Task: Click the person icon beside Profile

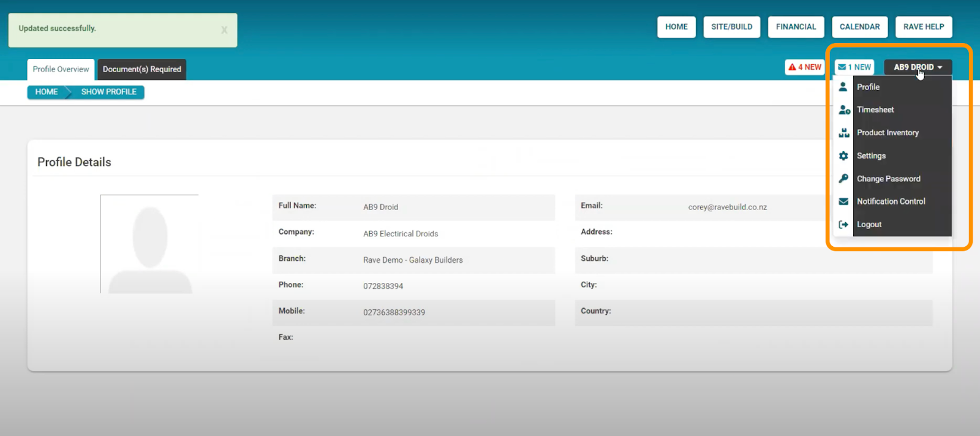Action: tap(843, 87)
